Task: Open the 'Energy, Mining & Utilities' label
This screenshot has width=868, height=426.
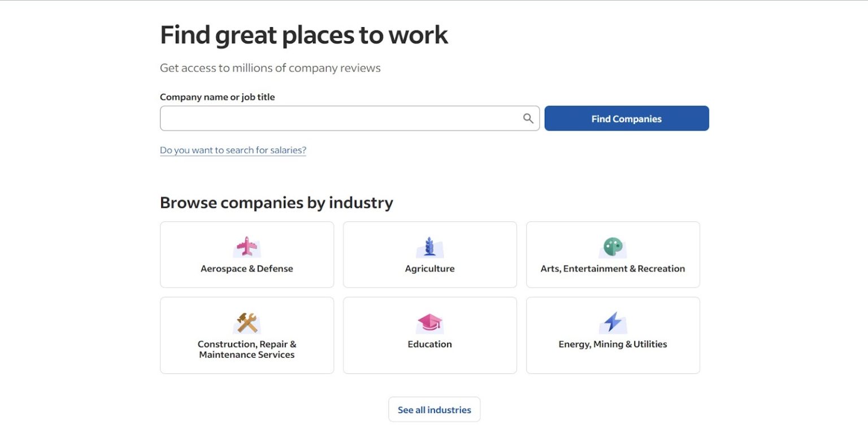Action: tap(613, 344)
